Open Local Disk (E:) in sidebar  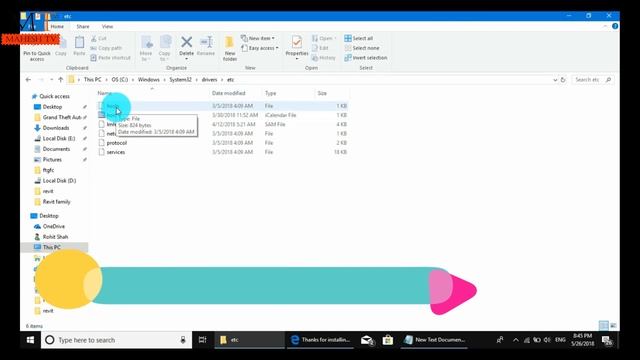click(59, 139)
